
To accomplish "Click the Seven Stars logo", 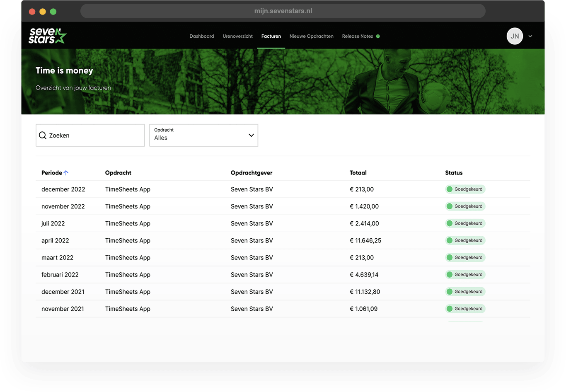I will point(47,36).
